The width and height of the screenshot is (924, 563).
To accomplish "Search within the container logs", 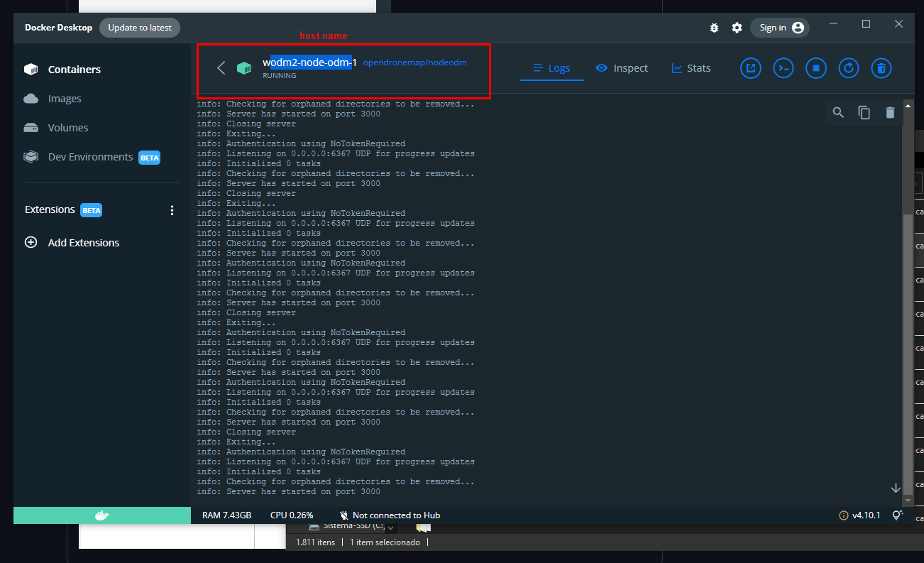I will point(838,112).
